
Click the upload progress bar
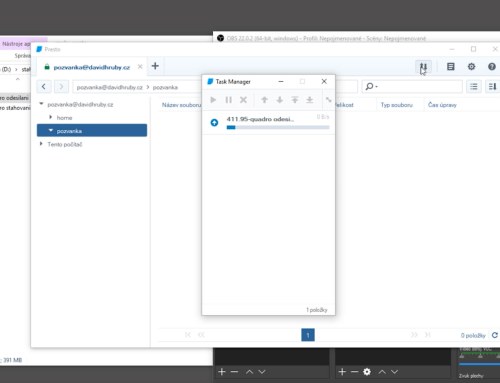tap(278, 127)
